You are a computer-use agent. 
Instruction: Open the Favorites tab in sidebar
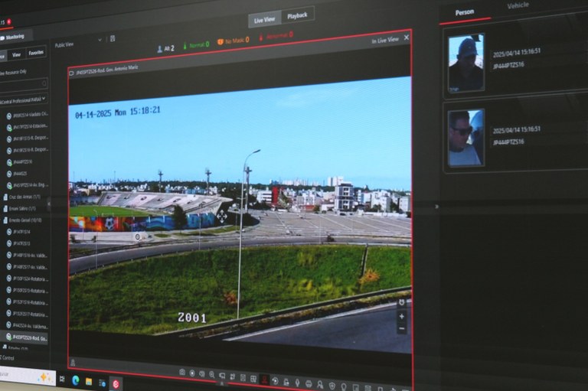(x=36, y=53)
